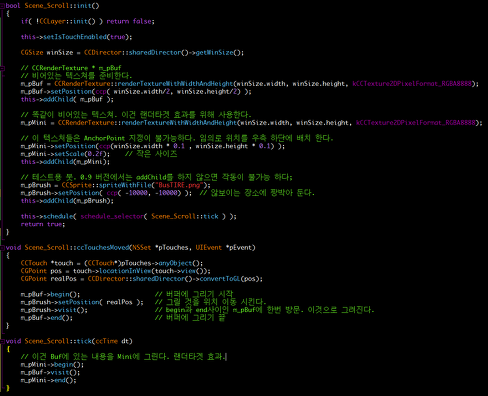Click the 'm_pBrush->setPosition( ccp( -10000, -10000) );' statement

coord(106,193)
